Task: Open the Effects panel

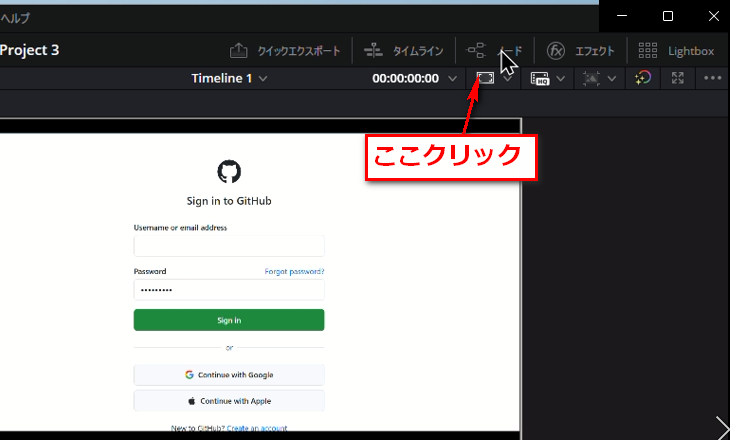Action: point(580,50)
